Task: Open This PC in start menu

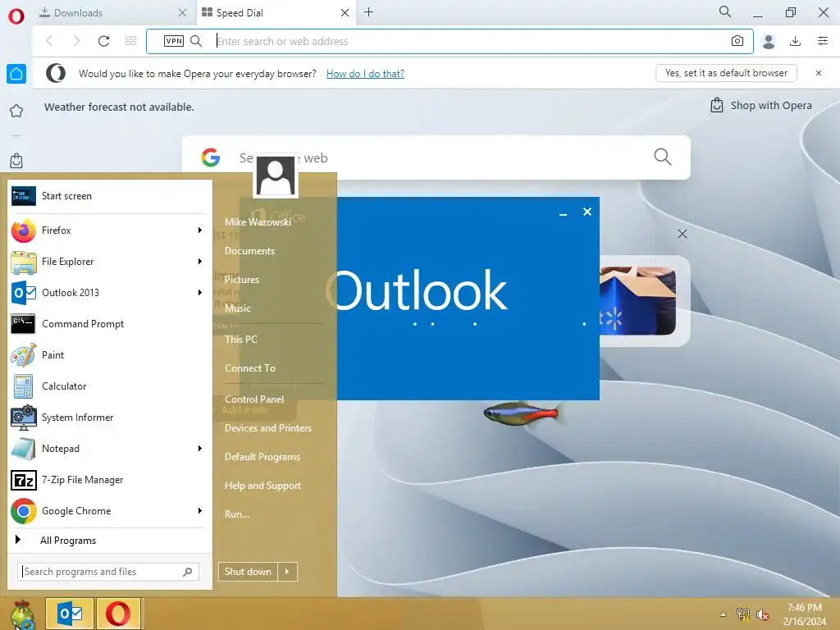Action: tap(241, 340)
